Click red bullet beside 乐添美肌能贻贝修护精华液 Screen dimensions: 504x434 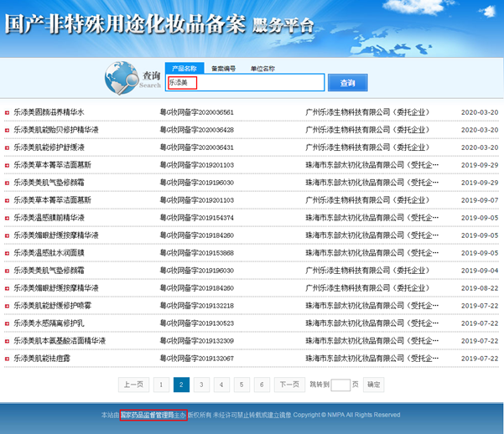pos(7,130)
